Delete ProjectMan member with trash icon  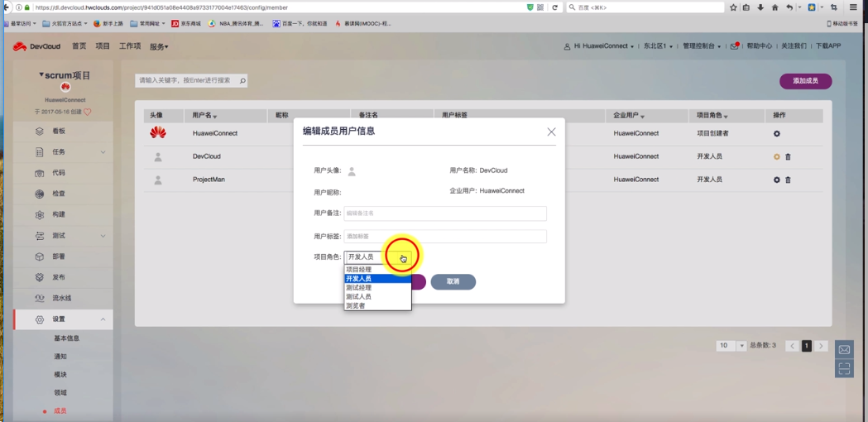pos(789,180)
